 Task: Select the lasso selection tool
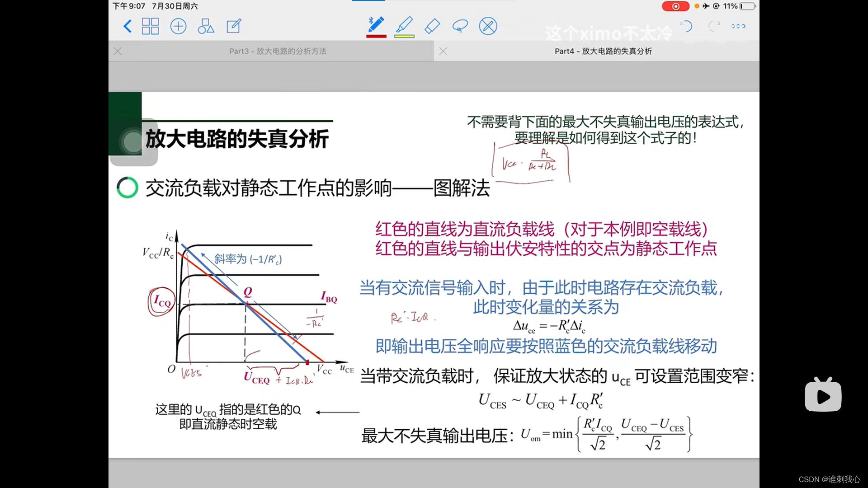[460, 26]
